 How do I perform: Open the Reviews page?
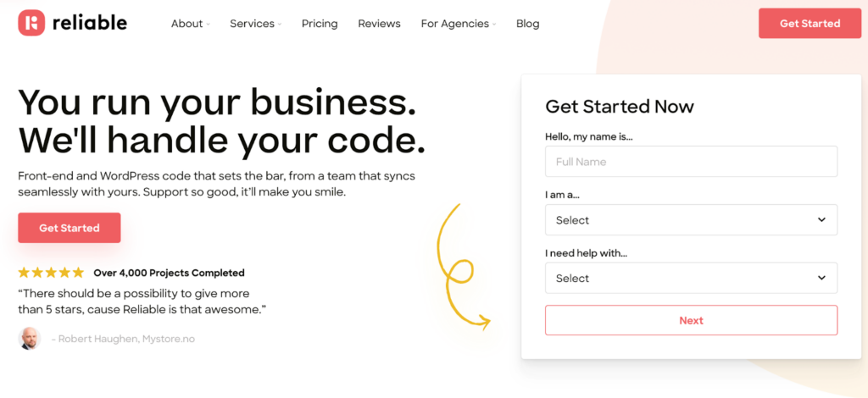tap(379, 24)
